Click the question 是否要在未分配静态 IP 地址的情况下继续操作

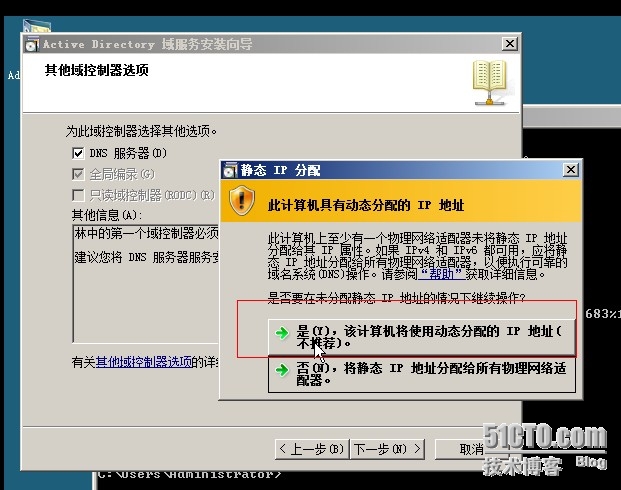[x=396, y=297]
